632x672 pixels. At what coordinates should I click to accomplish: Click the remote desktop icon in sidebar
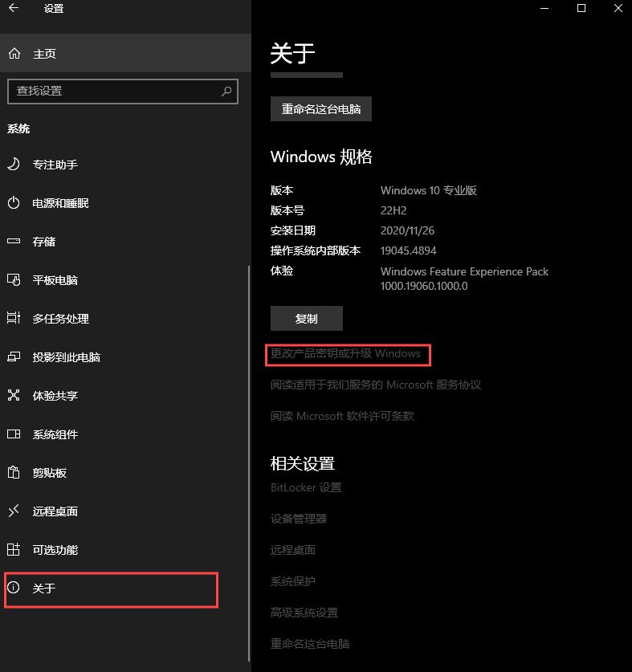coord(14,511)
